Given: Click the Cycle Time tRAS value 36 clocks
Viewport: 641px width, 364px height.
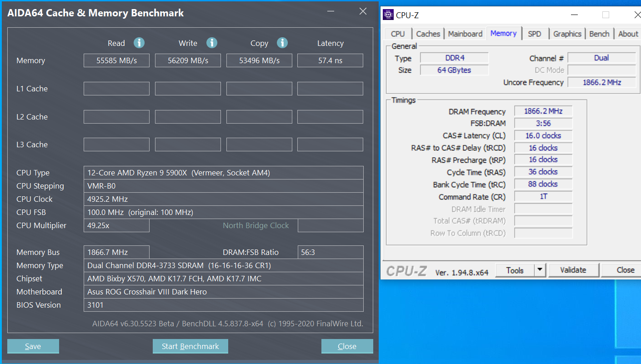Looking at the screenshot, I should [543, 172].
